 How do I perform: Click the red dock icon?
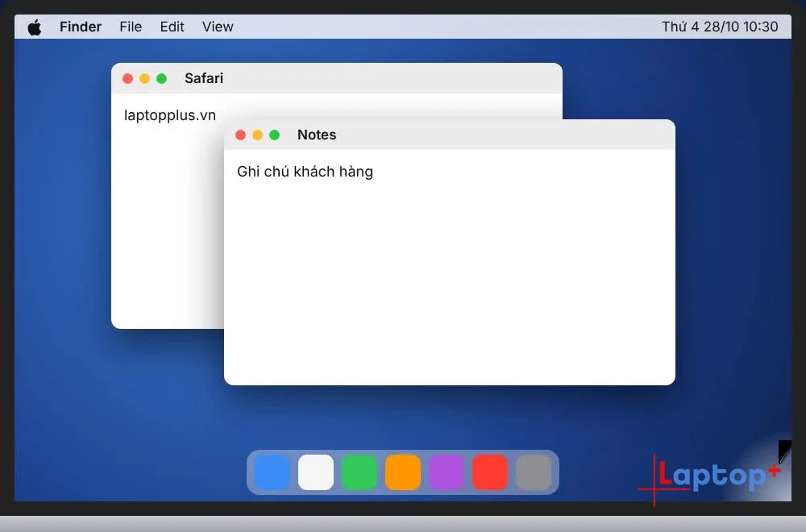tap(490, 472)
